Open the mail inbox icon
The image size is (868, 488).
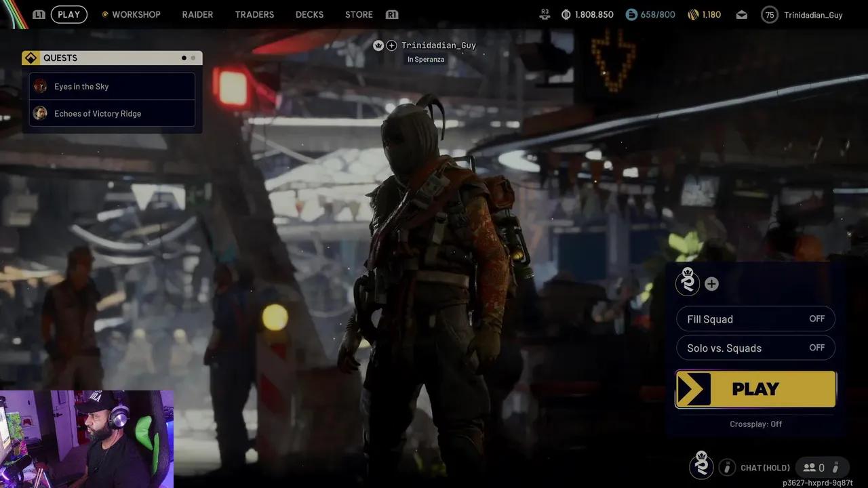(742, 14)
